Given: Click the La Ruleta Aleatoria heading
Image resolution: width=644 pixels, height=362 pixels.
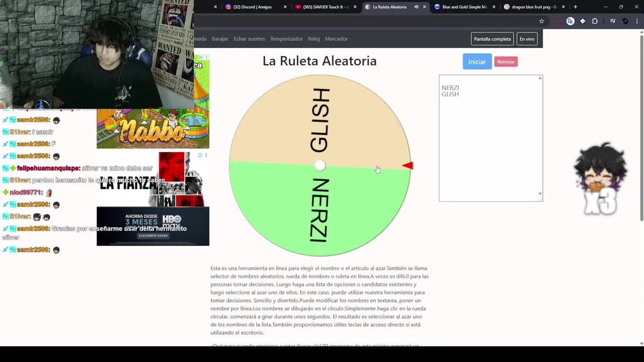Looking at the screenshot, I should click(319, 61).
